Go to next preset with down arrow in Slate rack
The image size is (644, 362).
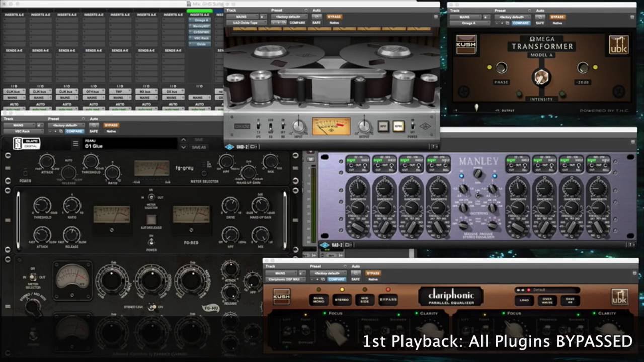[x=184, y=147]
